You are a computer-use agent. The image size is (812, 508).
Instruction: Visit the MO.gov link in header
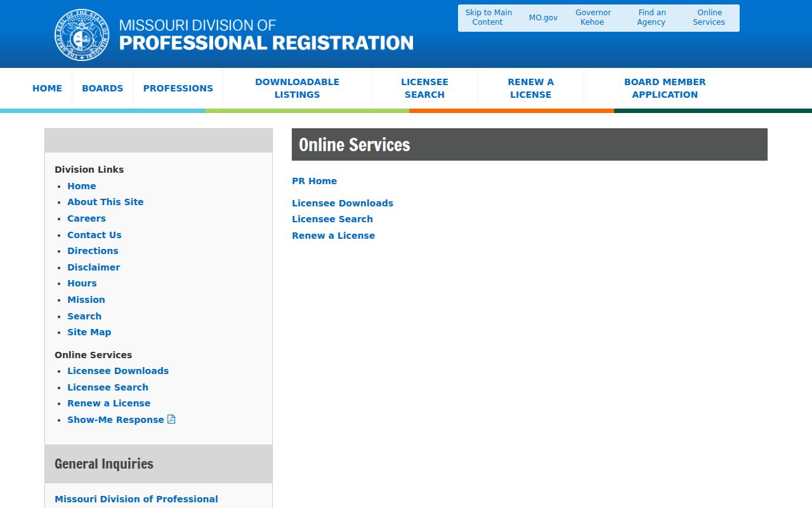point(544,18)
